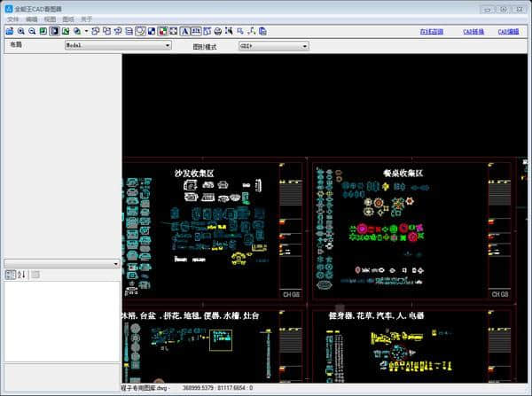Viewport: 532px width, 396px height.
Task: Open the 视图 menu
Action: tap(50, 19)
